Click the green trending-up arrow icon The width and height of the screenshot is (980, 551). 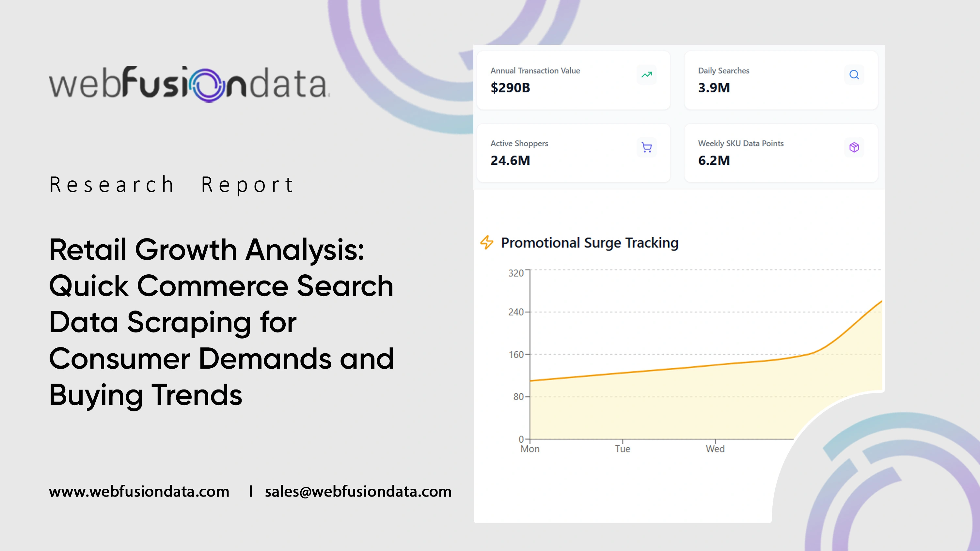646,74
